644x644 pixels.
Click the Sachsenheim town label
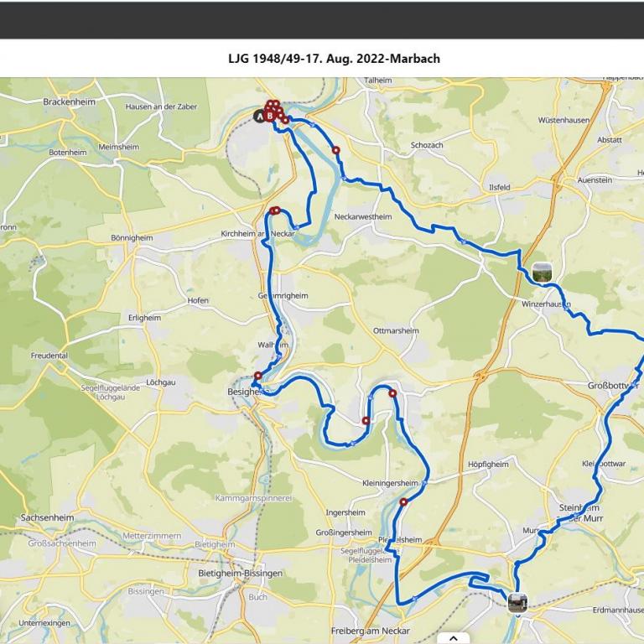(47, 517)
